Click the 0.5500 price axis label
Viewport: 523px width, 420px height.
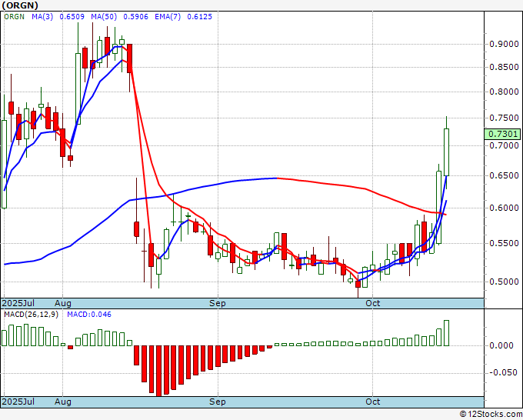click(504, 243)
